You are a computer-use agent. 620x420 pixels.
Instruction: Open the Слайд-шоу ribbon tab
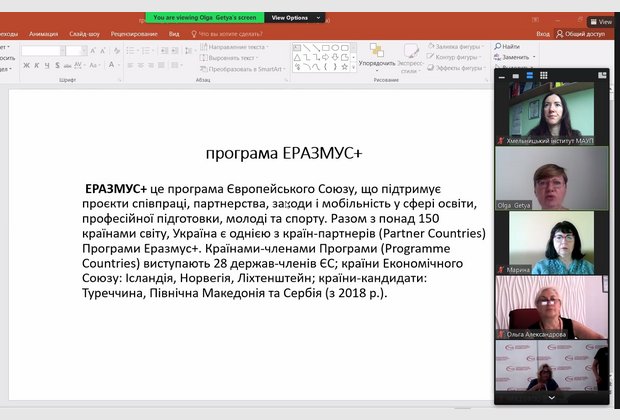pos(83,33)
